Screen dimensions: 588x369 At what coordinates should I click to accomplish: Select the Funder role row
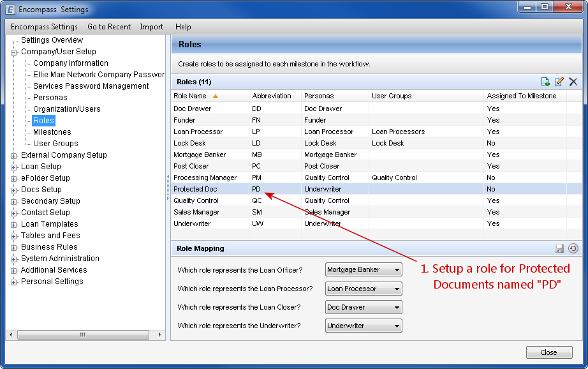(x=376, y=120)
